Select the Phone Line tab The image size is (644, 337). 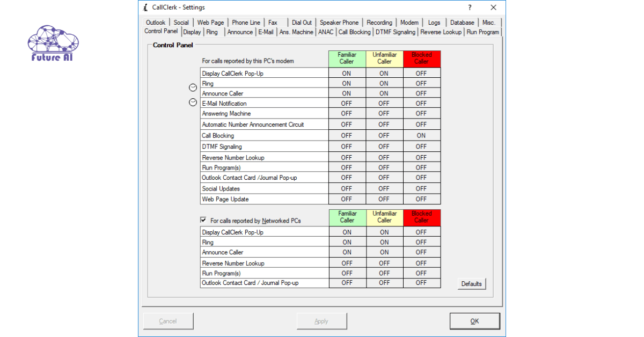tap(246, 23)
